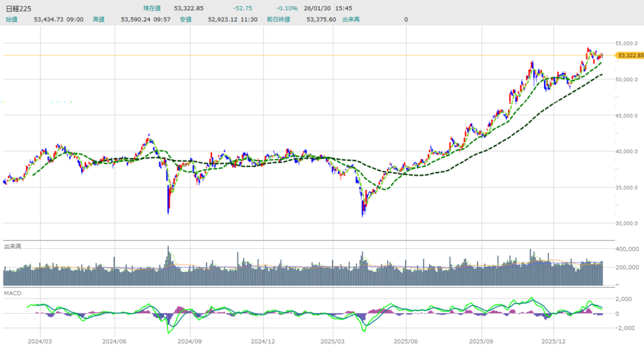Click the 2025/06 marker on the time axis
This screenshot has height=347, width=644.
[406, 340]
